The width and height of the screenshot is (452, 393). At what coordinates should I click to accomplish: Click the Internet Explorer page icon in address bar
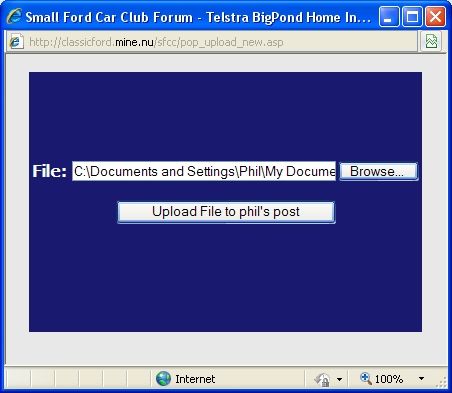tap(16, 42)
